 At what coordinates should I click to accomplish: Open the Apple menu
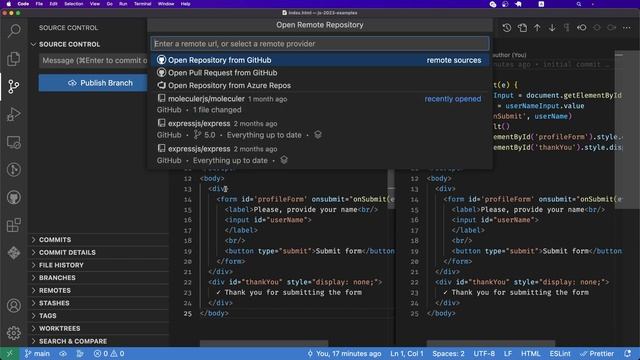pos(9,4)
